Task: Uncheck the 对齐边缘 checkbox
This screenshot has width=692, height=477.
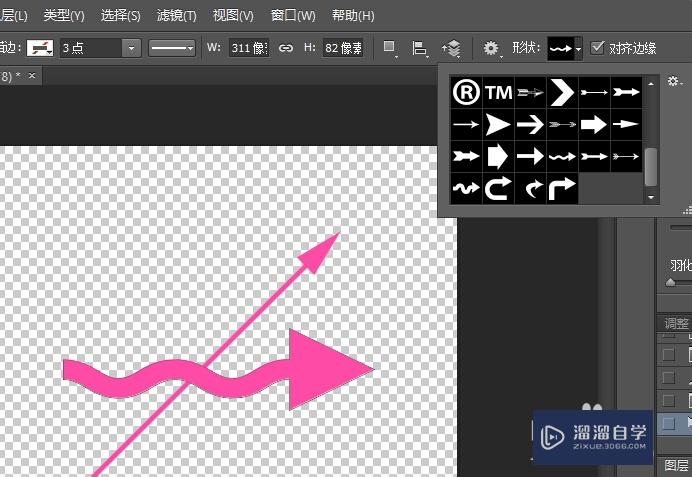Action: (x=597, y=47)
